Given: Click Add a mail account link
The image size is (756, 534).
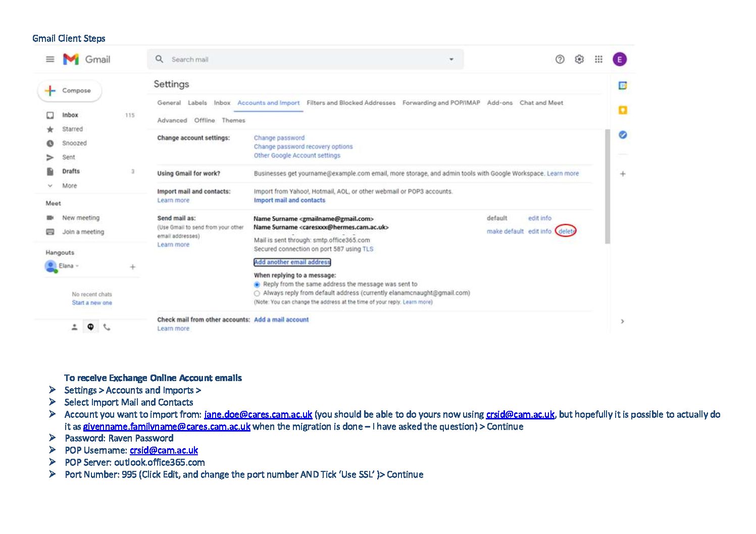Looking at the screenshot, I should pyautogui.click(x=281, y=319).
